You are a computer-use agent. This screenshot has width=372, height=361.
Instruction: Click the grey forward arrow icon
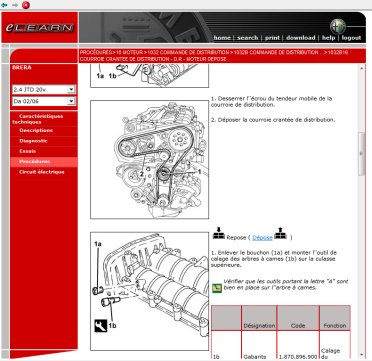(15, 5)
